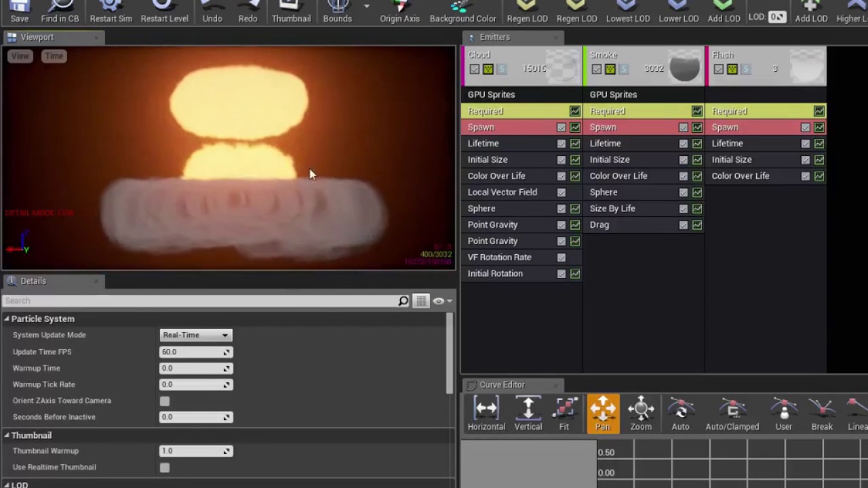Click Horizontal fit in Curve Editor
This screenshot has width=868, height=488.
486,413
